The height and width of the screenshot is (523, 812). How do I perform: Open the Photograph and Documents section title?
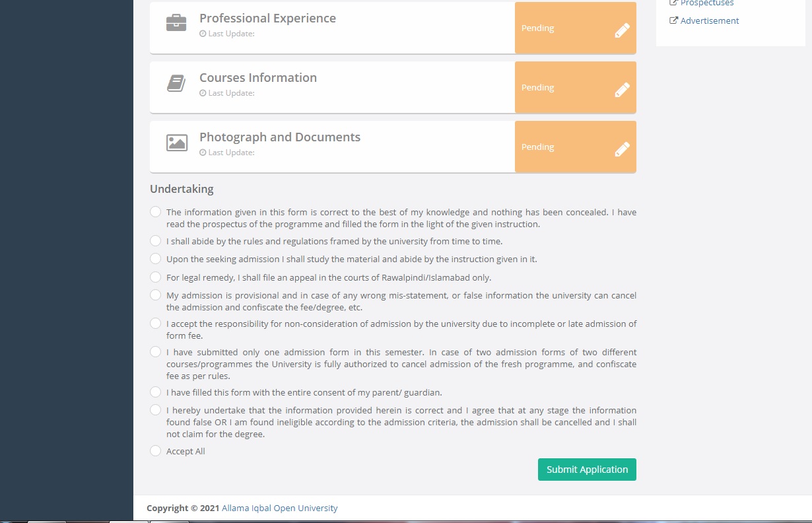tap(280, 137)
